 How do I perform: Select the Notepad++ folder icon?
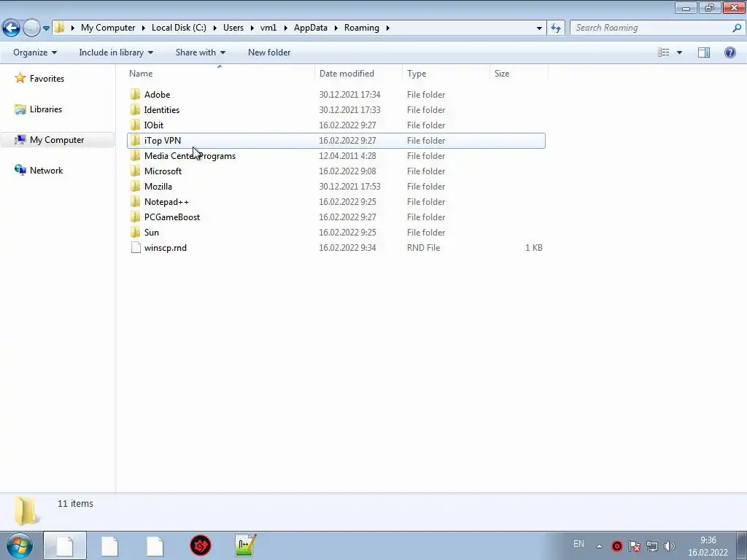point(135,201)
